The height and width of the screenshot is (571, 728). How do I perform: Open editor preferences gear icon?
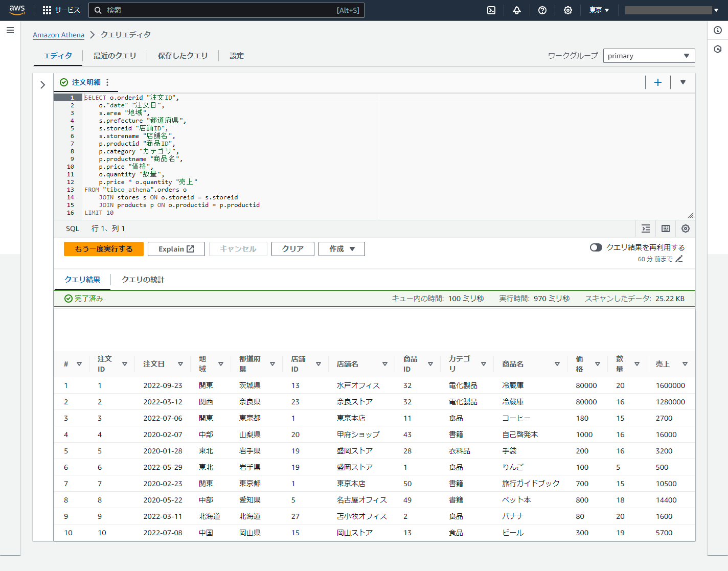[x=686, y=229]
